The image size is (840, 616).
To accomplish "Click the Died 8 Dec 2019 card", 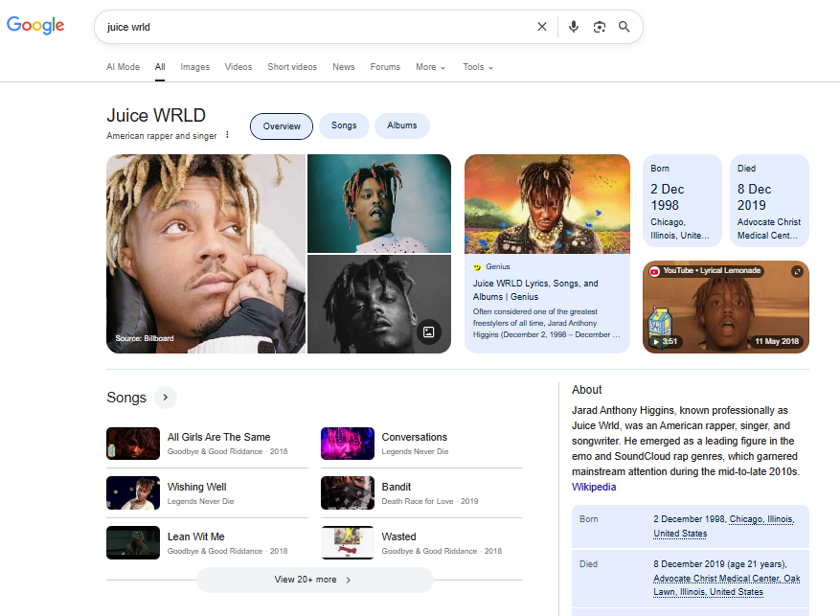I will [769, 201].
